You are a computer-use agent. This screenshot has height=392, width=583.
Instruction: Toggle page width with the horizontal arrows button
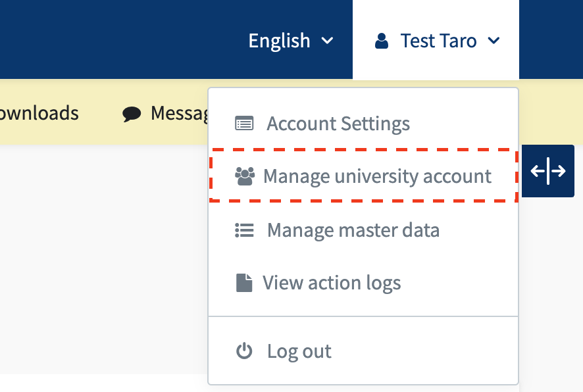coord(547,172)
